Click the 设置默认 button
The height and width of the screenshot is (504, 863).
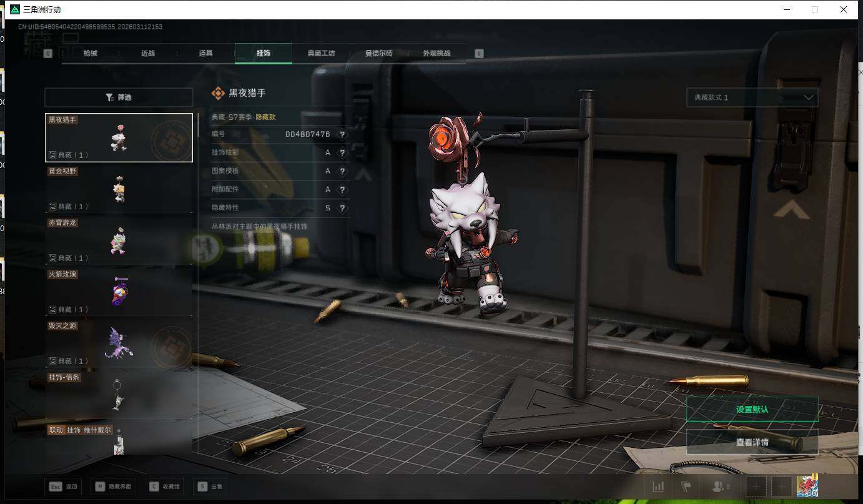752,410
